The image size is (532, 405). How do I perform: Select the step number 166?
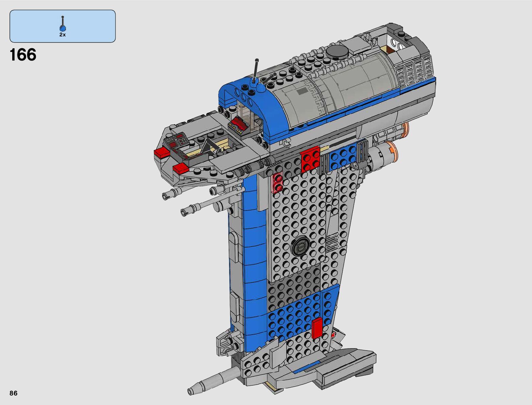[x=23, y=55]
